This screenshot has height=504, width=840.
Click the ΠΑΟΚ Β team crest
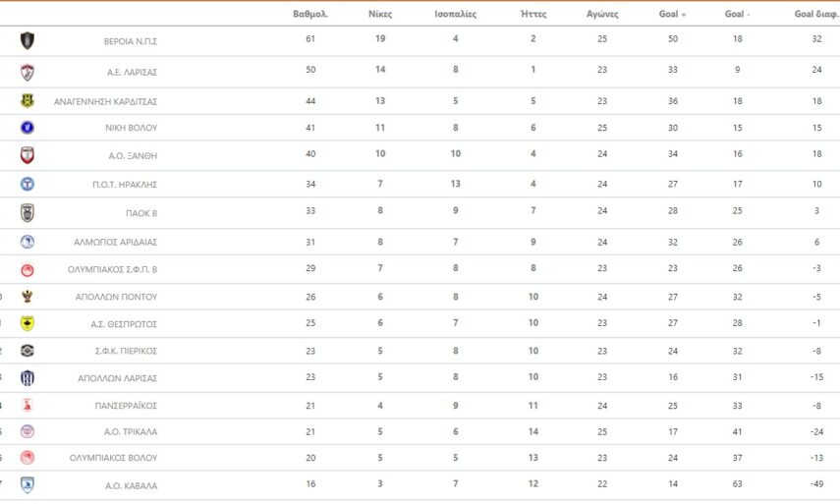point(28,213)
